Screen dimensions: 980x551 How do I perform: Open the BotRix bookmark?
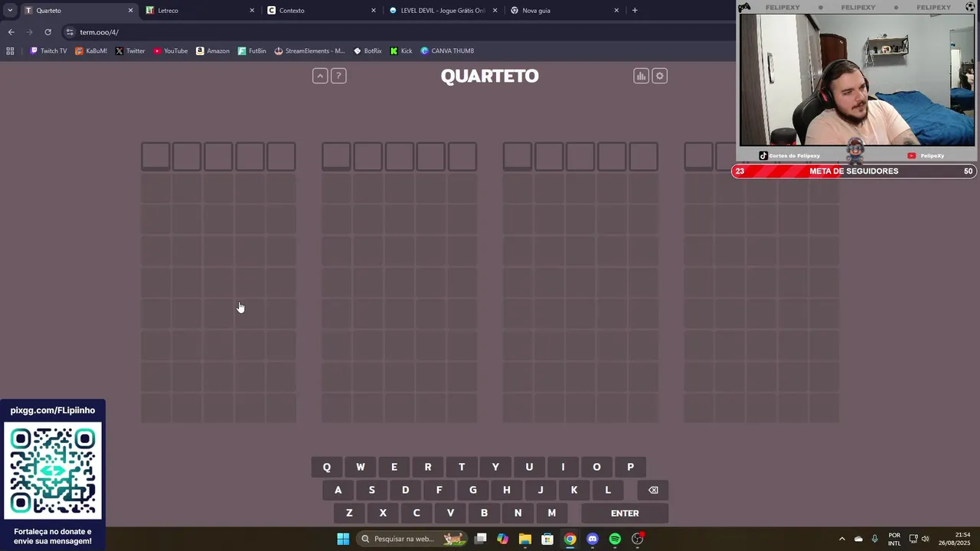point(367,51)
